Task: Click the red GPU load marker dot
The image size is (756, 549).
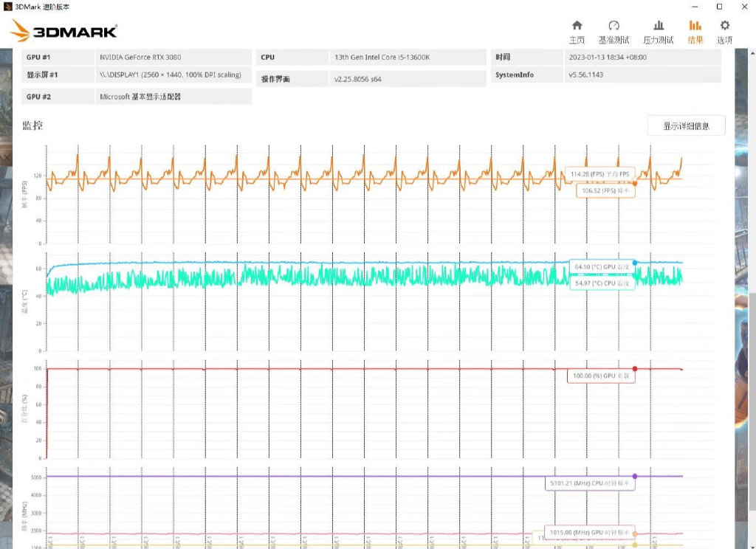Action: pyautogui.click(x=635, y=369)
